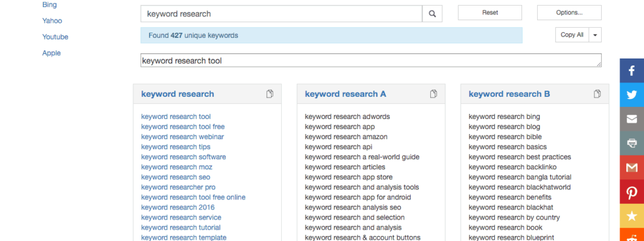This screenshot has width=644, height=241.
Task: Select 'keyword research bangla tutorial' entry
Action: pos(520,177)
